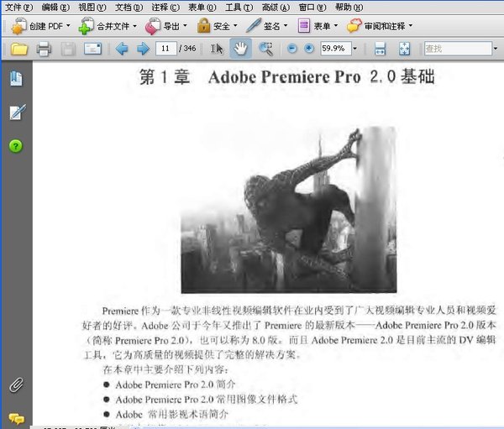Click bullet line 'Adobe Premiere Pro 2.0 简介'
Viewport: 504px width, 429px height.
coord(176,385)
